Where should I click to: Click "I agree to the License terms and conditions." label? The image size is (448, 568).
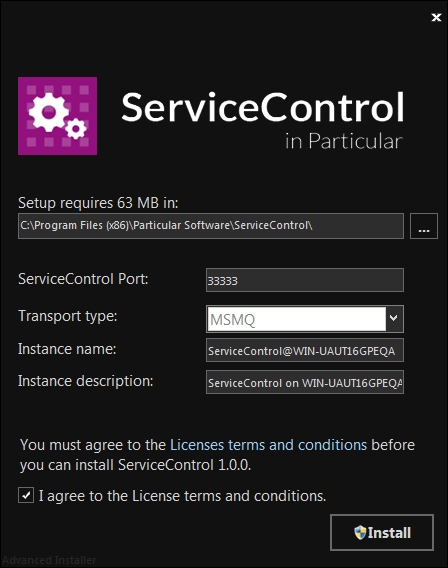[x=182, y=496]
